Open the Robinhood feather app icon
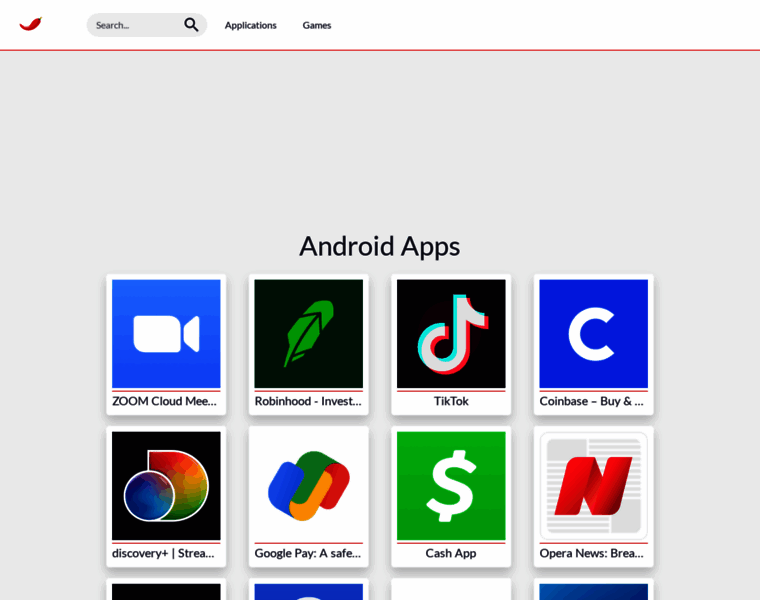This screenshot has height=600, width=760. point(309,333)
